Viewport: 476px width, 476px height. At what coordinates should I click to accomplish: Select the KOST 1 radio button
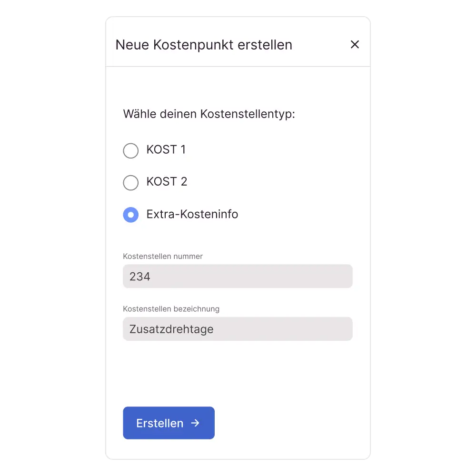[x=130, y=150]
